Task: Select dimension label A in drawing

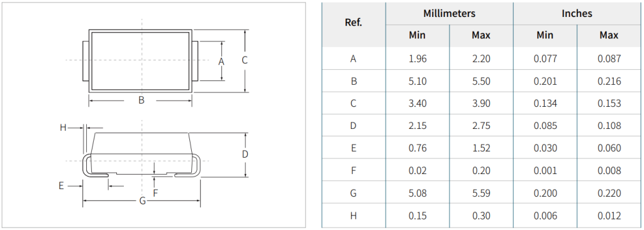Action: (x=221, y=61)
